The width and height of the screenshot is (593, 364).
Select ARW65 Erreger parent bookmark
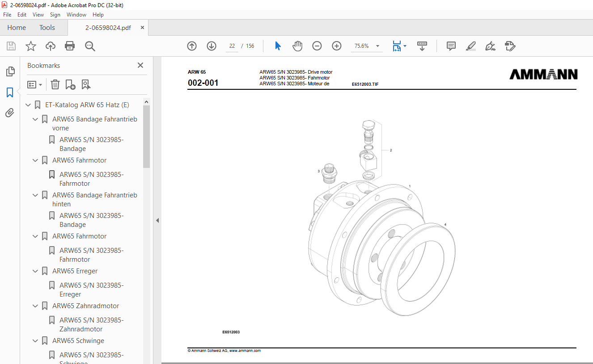75,271
